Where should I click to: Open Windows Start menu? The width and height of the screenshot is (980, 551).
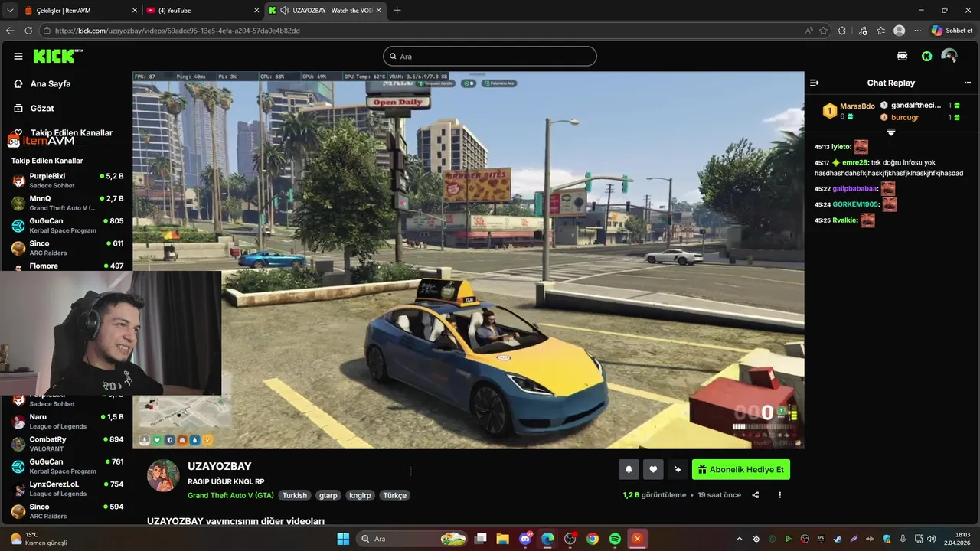point(343,539)
